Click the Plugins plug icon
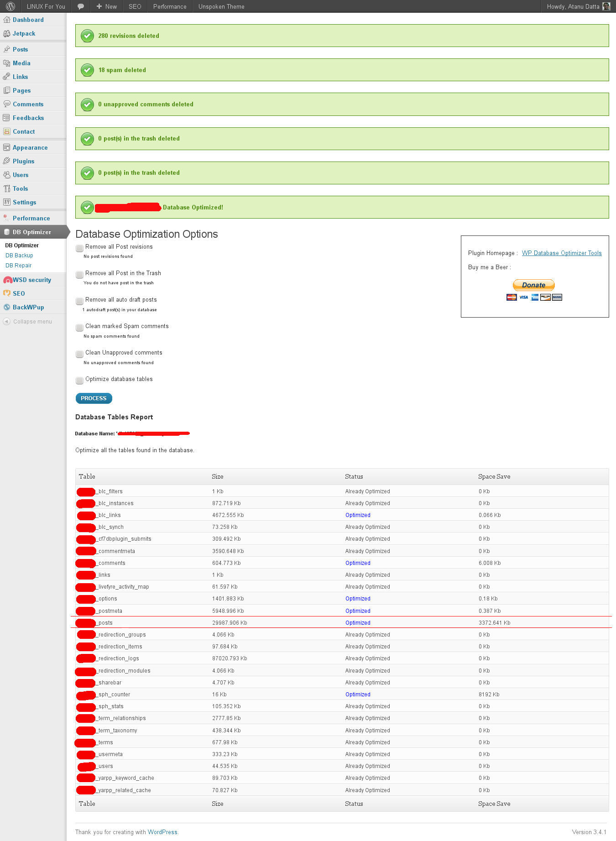Viewport: 616px width, 841px height. (x=6, y=161)
